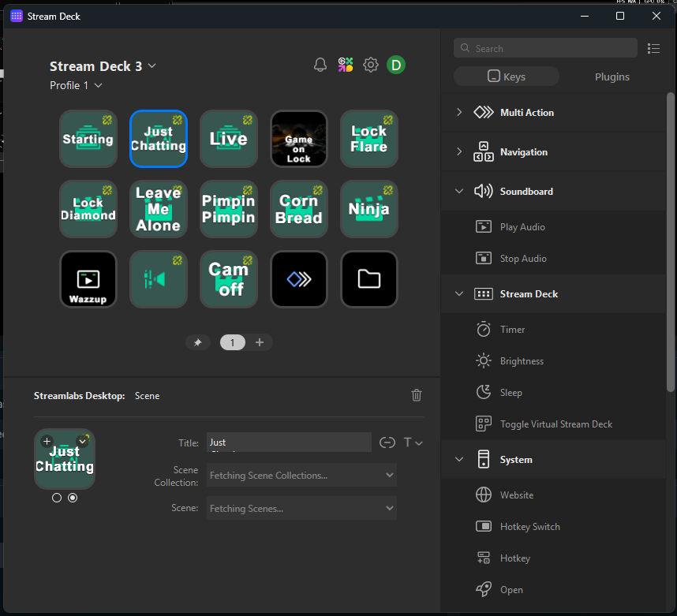The width and height of the screenshot is (677, 616).
Task: Open the Scene Collection dropdown
Action: (301, 475)
